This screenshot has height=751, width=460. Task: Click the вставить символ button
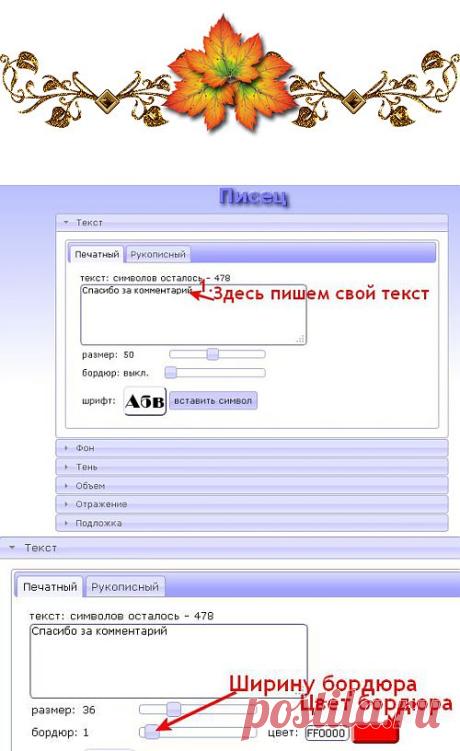[x=213, y=401]
